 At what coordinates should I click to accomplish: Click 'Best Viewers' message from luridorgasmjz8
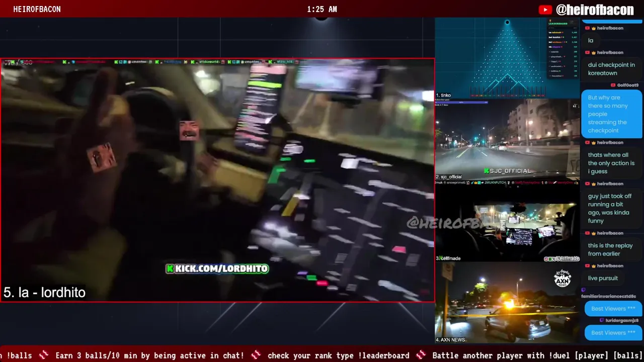[613, 333]
